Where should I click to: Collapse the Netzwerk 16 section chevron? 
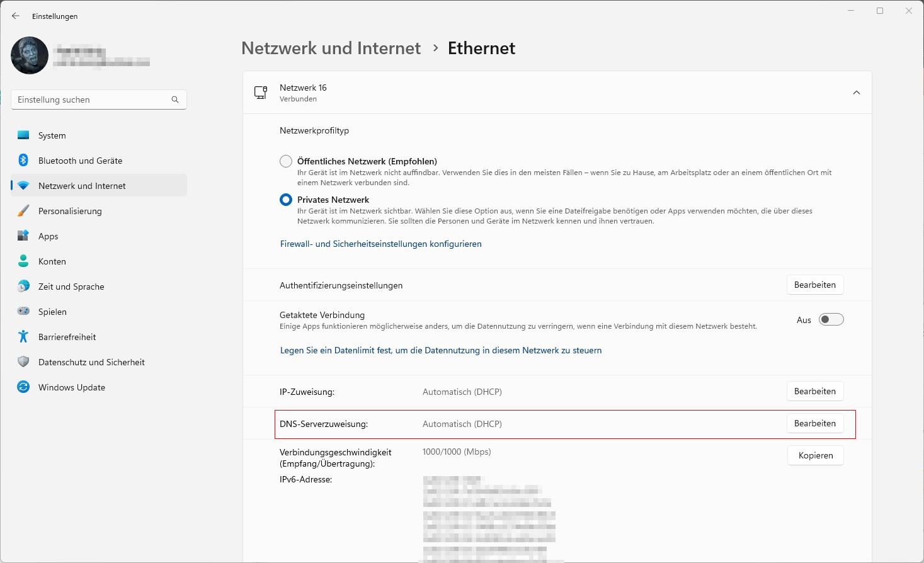click(x=857, y=93)
